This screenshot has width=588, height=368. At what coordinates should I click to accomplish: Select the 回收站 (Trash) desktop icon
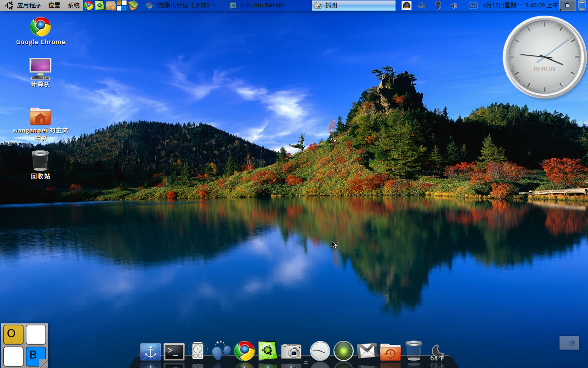click(40, 165)
